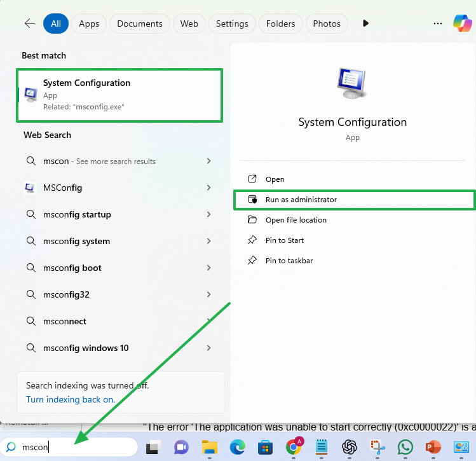
Task: Expand the 'msconfig system' suggestion chevron
Action: (208, 241)
